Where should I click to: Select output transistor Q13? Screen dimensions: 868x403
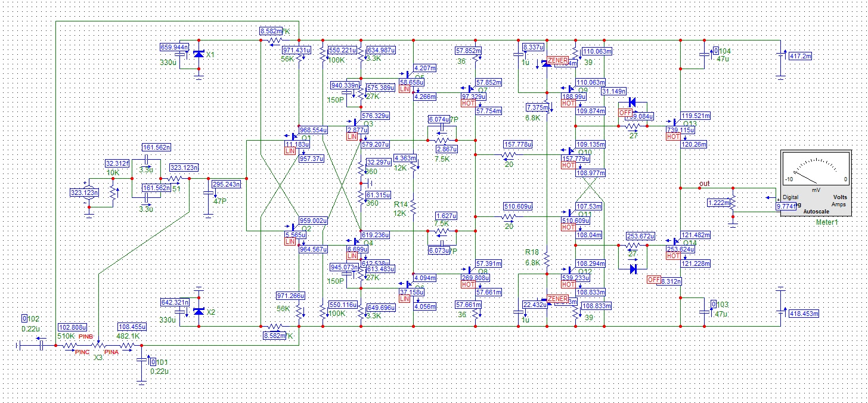pos(675,122)
